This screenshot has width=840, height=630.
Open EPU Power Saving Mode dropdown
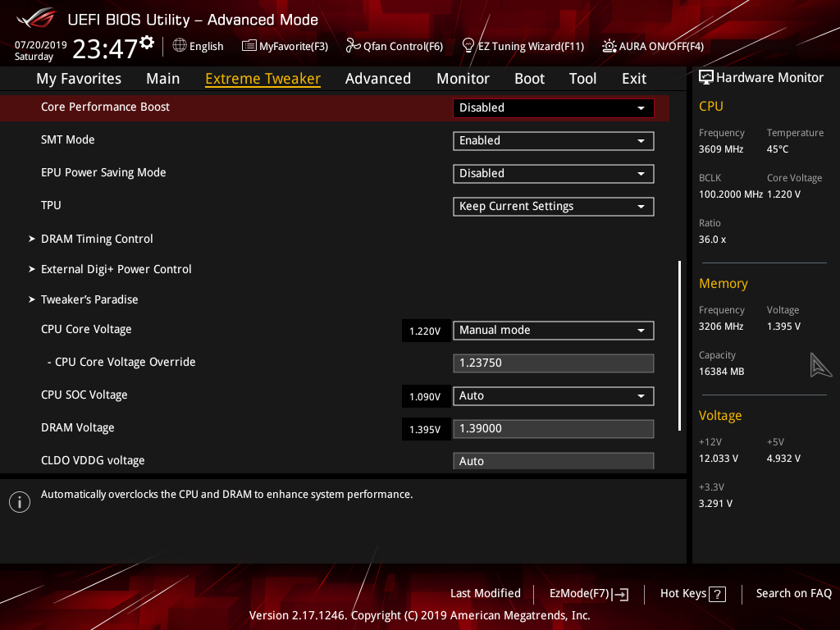[554, 174]
